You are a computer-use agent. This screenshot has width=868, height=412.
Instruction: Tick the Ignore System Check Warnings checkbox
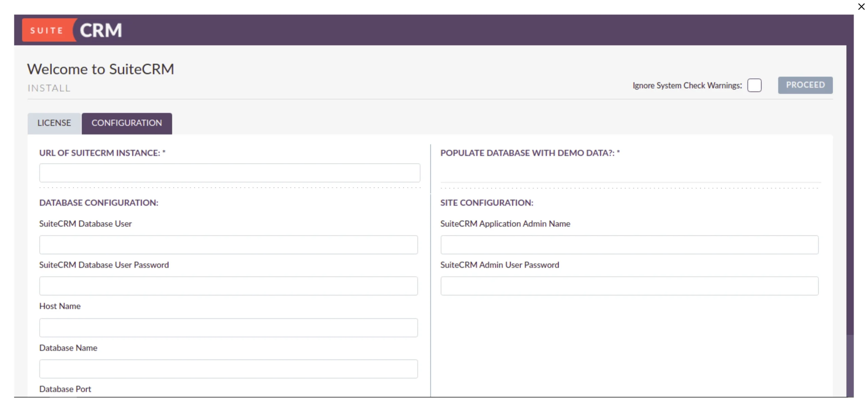(x=754, y=85)
